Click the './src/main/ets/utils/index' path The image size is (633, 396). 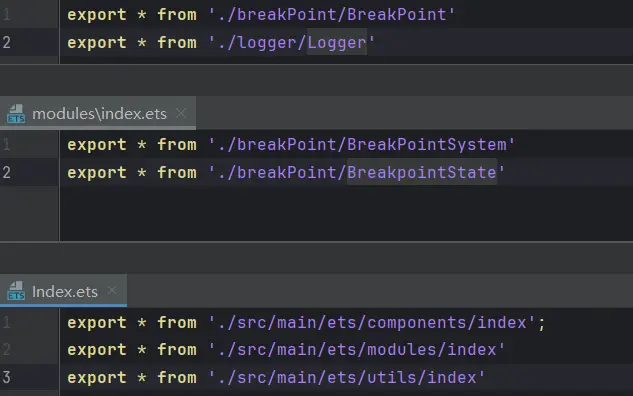(x=346, y=378)
